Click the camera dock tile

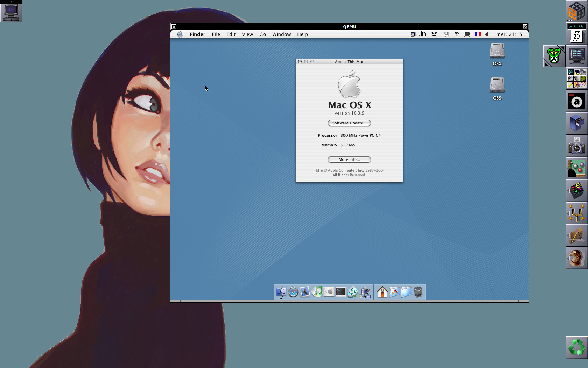click(x=576, y=146)
